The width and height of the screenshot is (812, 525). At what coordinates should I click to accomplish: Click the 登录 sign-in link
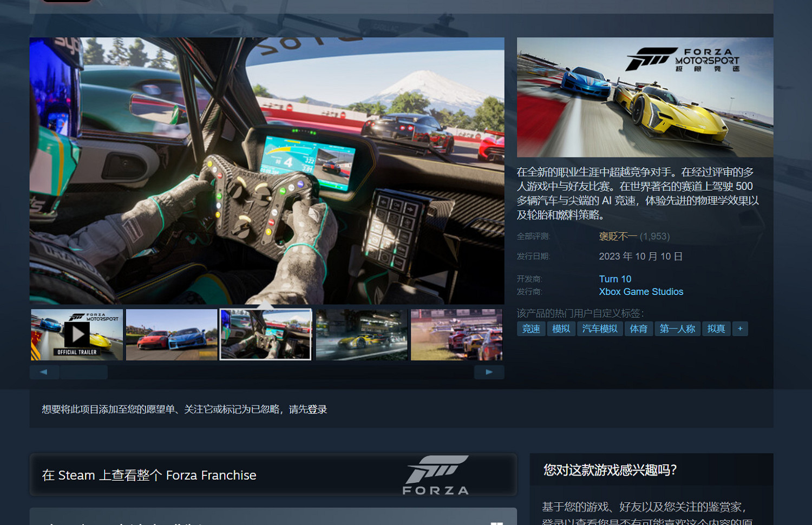tap(319, 410)
